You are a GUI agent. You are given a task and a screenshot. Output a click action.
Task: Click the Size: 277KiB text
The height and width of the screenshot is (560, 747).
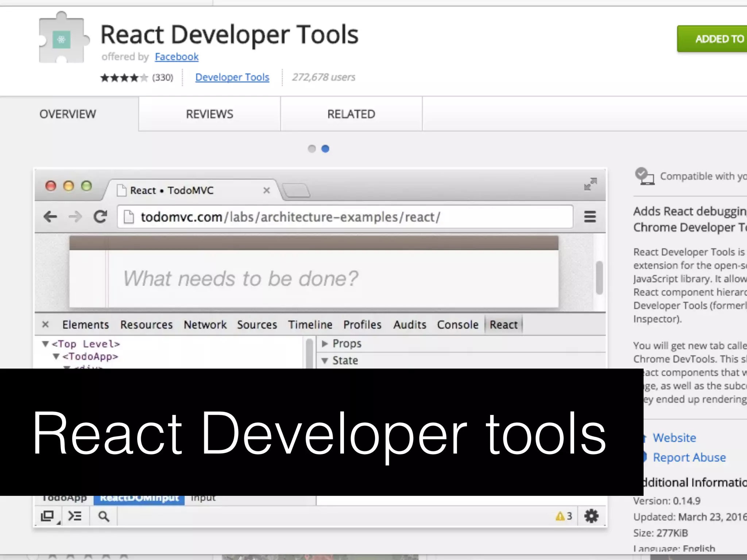point(661,533)
